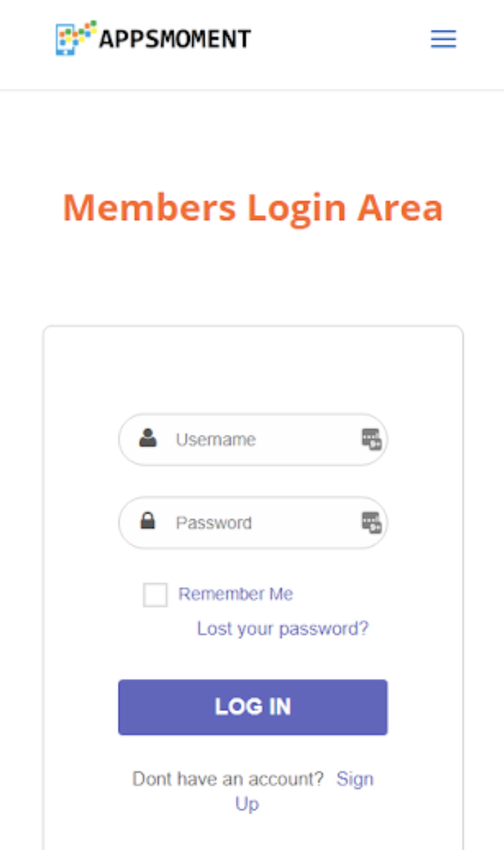The width and height of the screenshot is (504, 850).
Task: Click inside the Username input field
Action: (x=252, y=439)
